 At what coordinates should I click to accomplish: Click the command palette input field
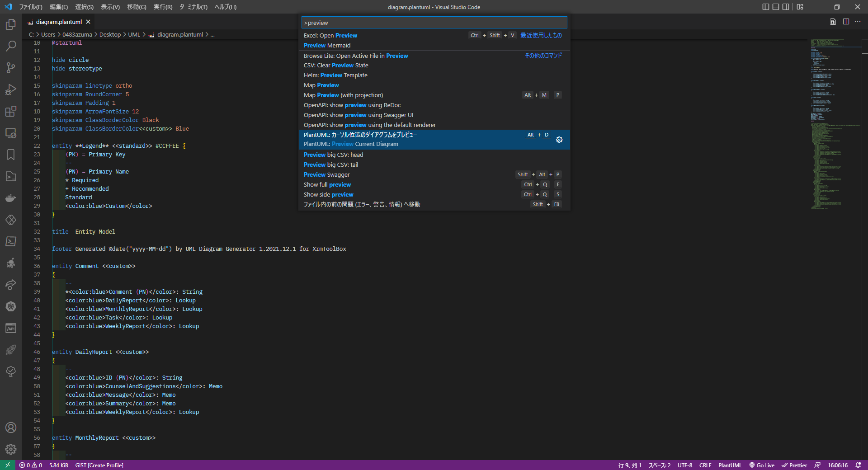(x=434, y=23)
